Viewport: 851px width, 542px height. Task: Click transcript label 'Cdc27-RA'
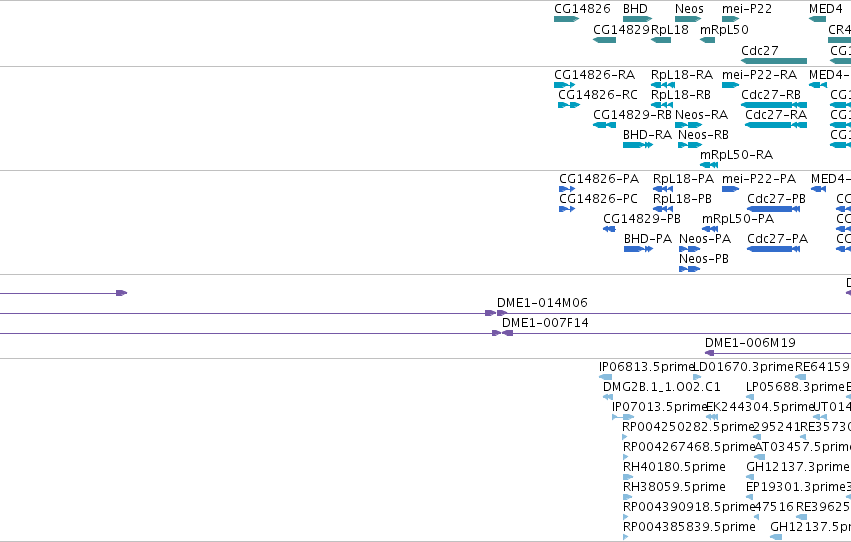pyautogui.click(x=776, y=114)
